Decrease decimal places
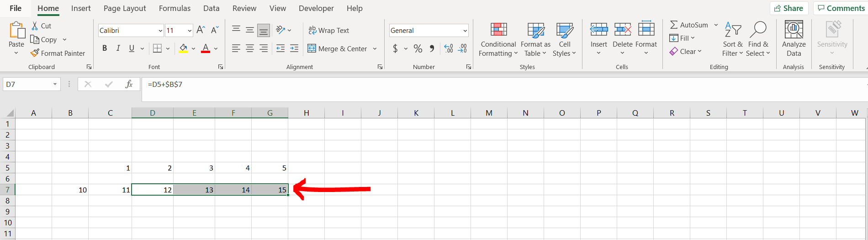The image size is (868, 240). point(462,48)
